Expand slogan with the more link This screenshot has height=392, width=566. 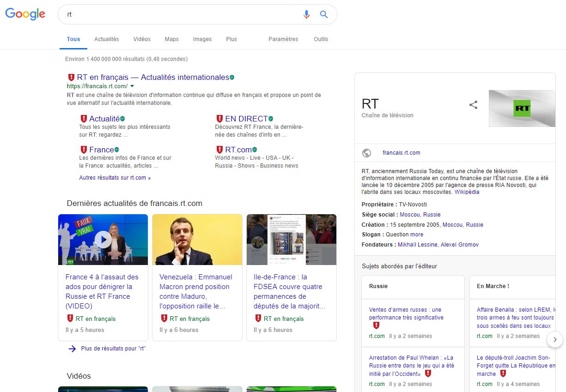tap(417, 235)
